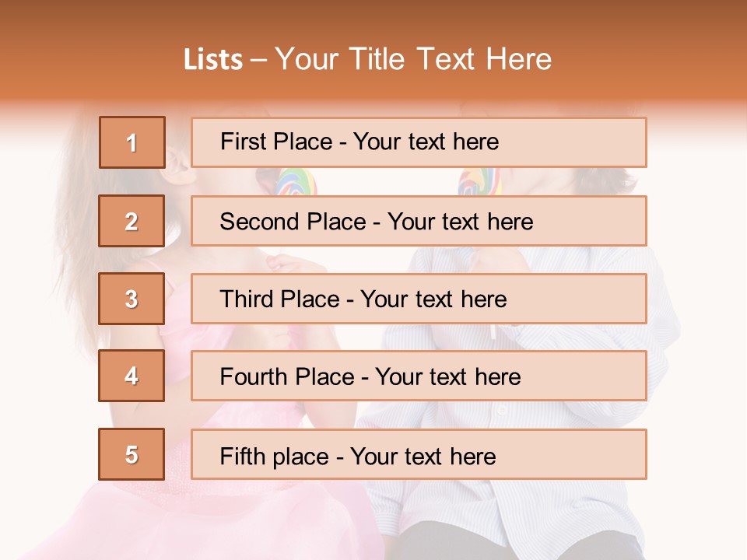Click the bold word 'Lists' in title
The width and height of the screenshot is (747, 560).
(x=213, y=59)
